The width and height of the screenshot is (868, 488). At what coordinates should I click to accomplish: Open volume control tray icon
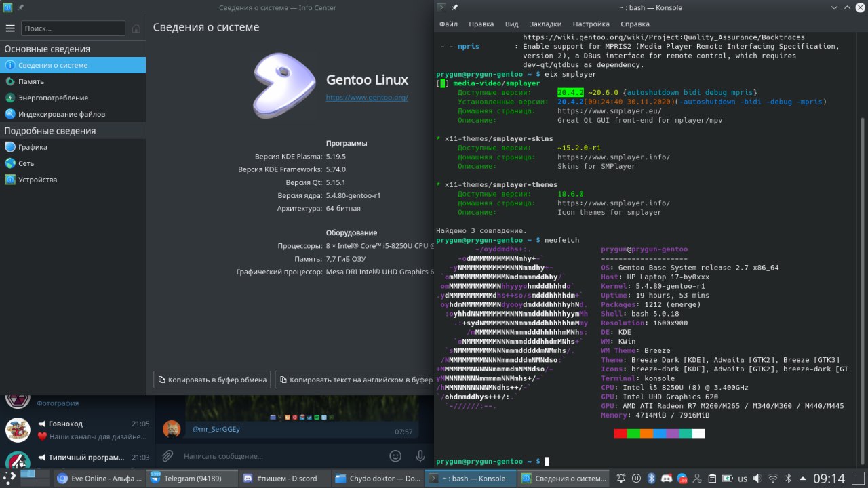point(757,478)
